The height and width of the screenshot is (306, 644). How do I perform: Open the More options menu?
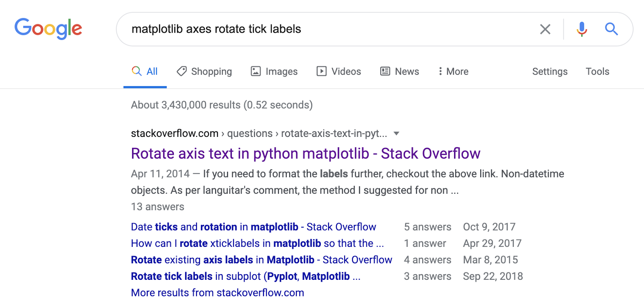coord(453,71)
